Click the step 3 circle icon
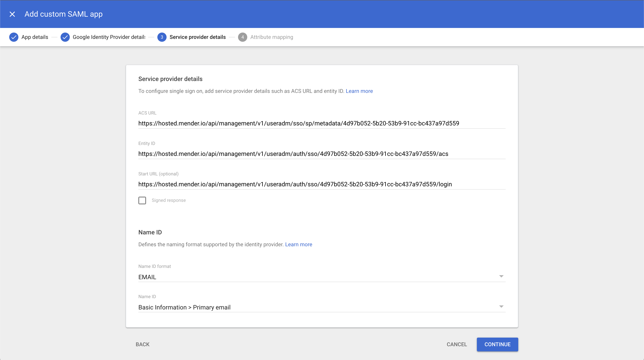 tap(162, 37)
